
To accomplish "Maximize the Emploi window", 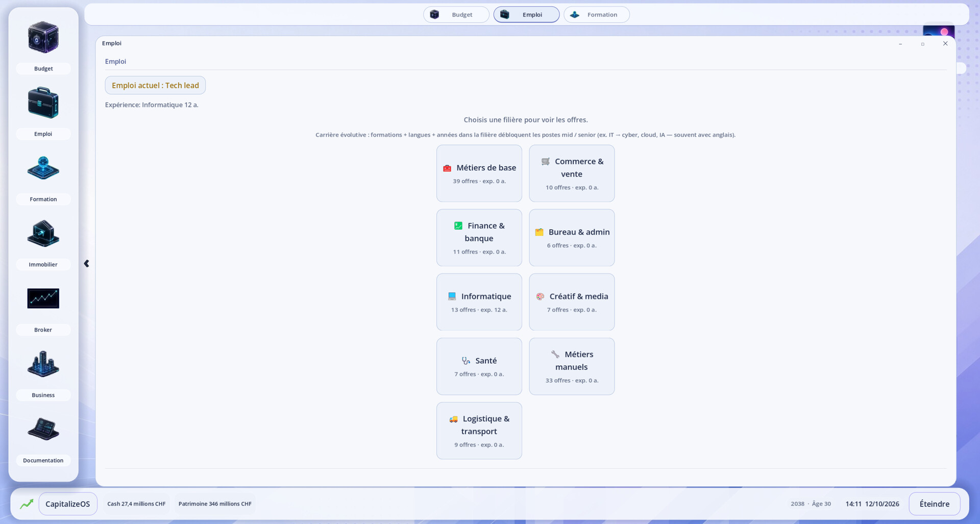I will click(x=923, y=44).
